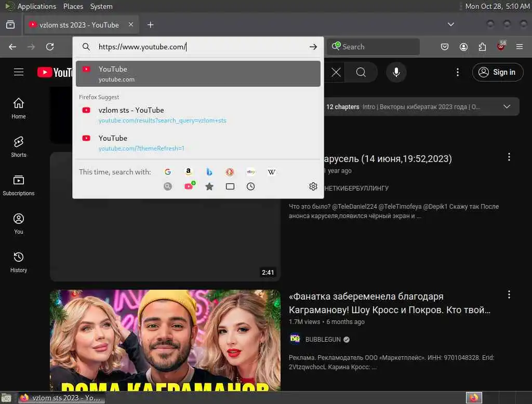Search this time with Google

click(168, 172)
